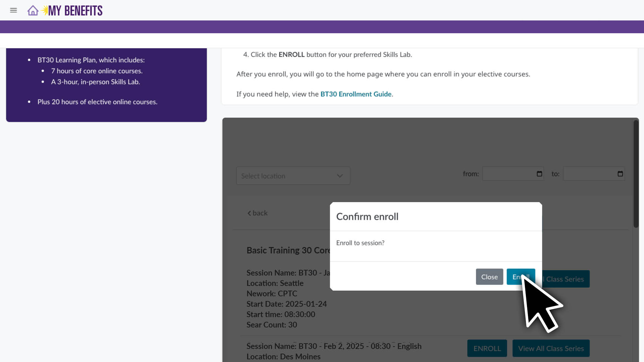The height and width of the screenshot is (362, 644).
Task: Click the purple home icon
Action: coord(33,10)
